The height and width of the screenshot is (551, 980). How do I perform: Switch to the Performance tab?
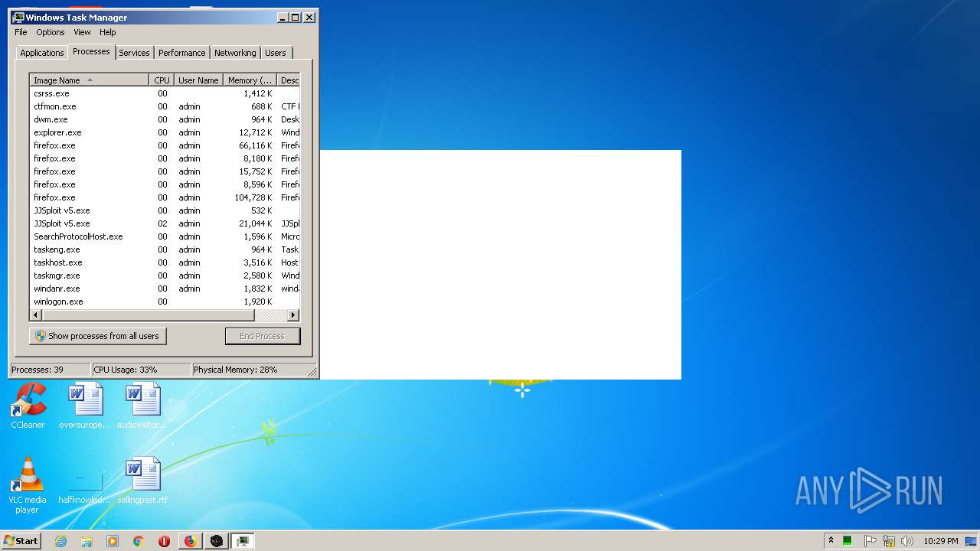181,53
